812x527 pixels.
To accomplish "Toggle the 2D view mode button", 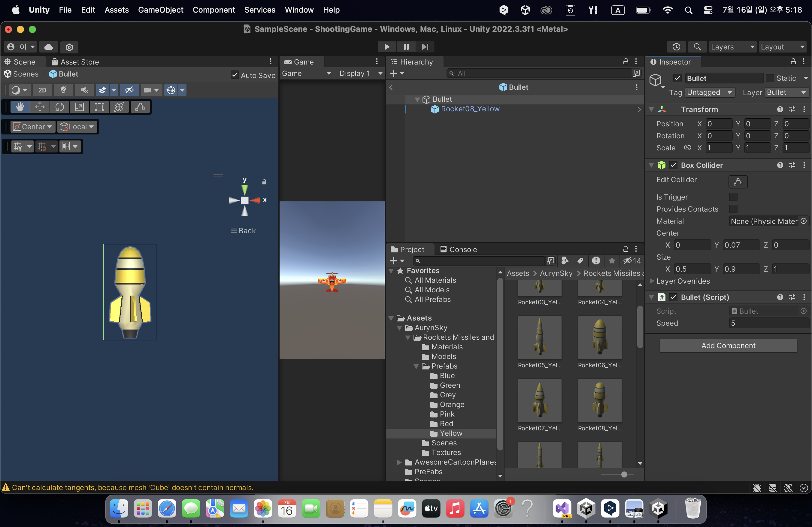I will coord(42,90).
